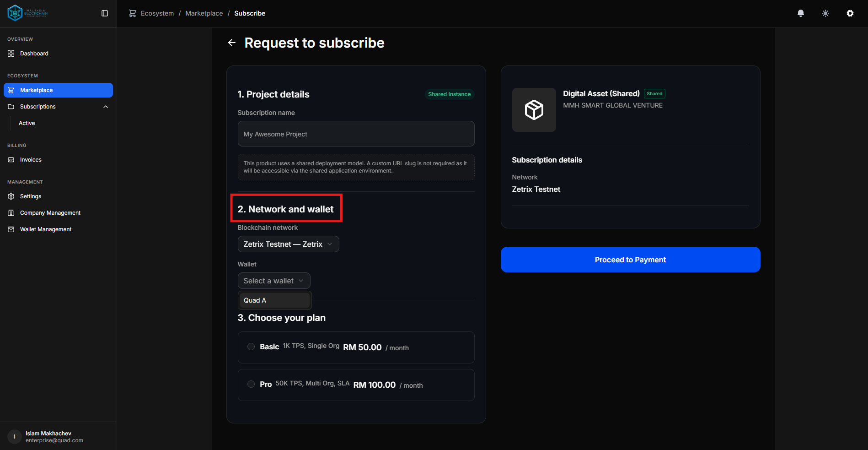The image size is (868, 450).
Task: Follow the Marketplace breadcrumb link
Action: tap(204, 13)
